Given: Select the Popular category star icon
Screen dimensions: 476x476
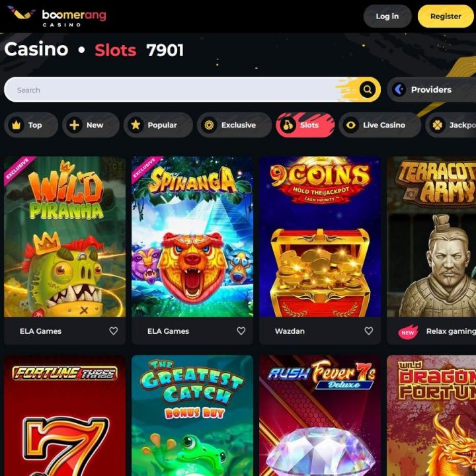Looking at the screenshot, I should pyautogui.click(x=136, y=125).
